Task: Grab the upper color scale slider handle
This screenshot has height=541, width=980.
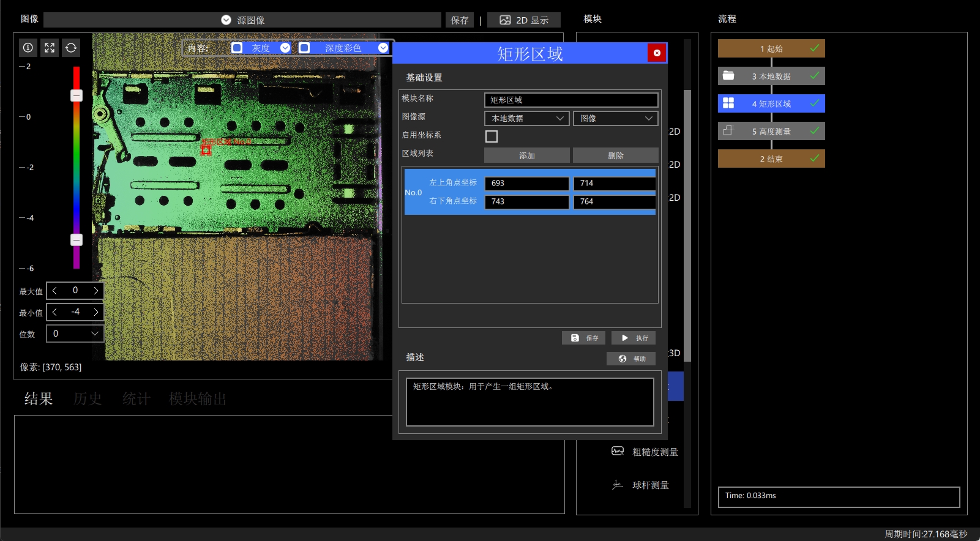Action: click(x=77, y=95)
